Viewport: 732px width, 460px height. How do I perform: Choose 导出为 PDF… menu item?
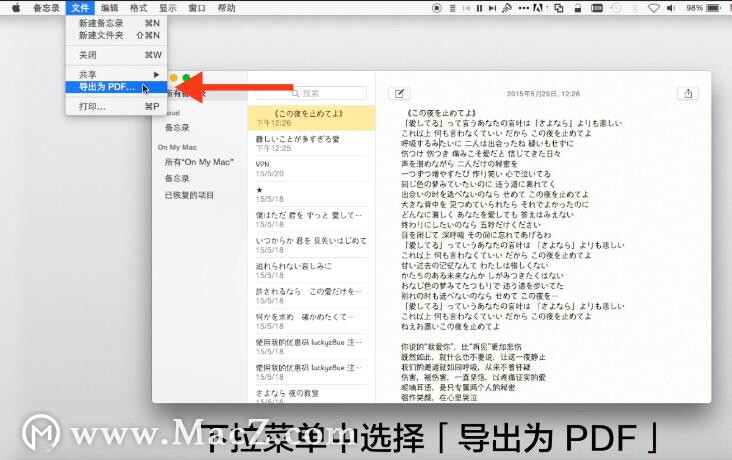click(116, 87)
